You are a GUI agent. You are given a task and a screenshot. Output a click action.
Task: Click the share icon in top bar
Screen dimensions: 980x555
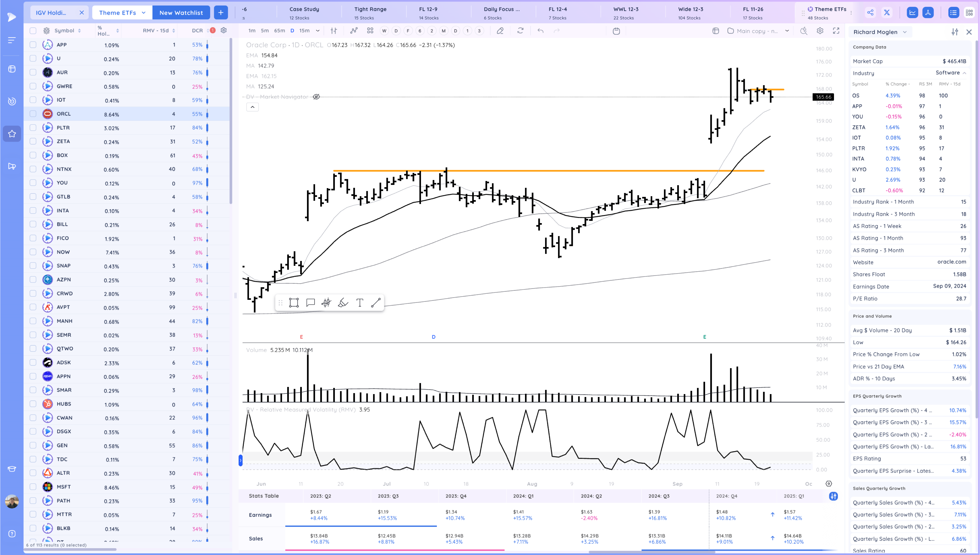[x=870, y=12]
